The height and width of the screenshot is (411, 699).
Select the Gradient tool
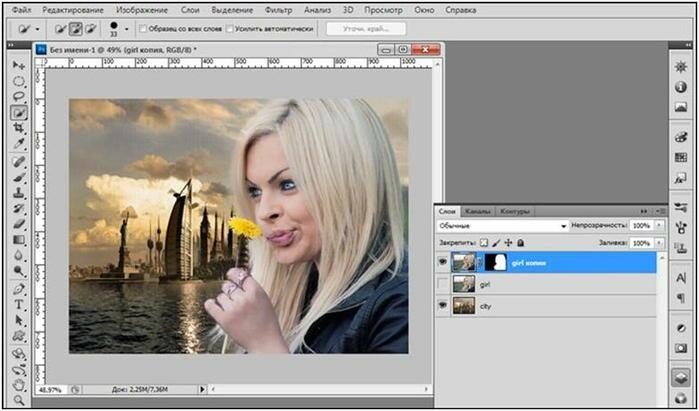point(19,240)
